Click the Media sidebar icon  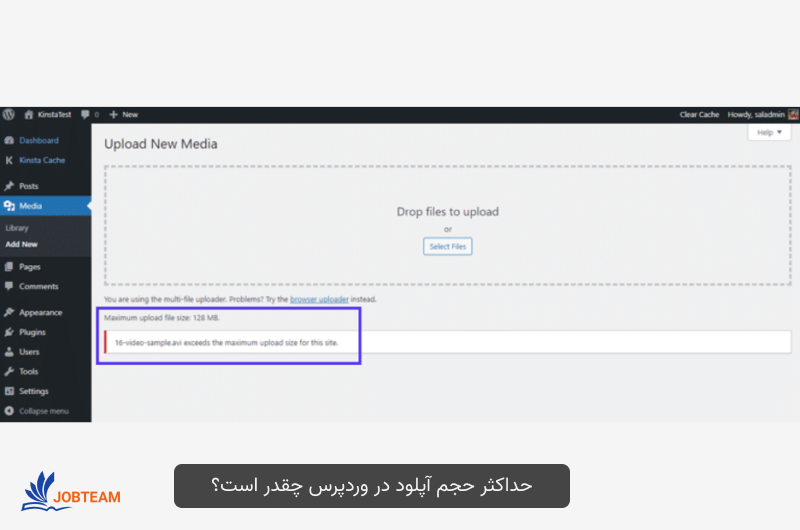9,206
